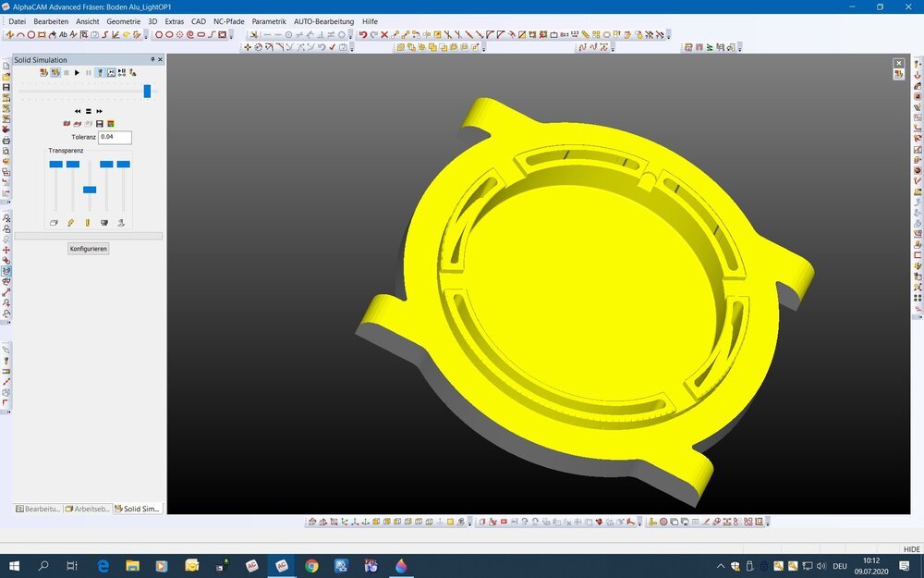Image resolution: width=924 pixels, height=578 pixels.
Task: Expand the overflow arrow on the bottom toolbar
Action: (x=766, y=521)
